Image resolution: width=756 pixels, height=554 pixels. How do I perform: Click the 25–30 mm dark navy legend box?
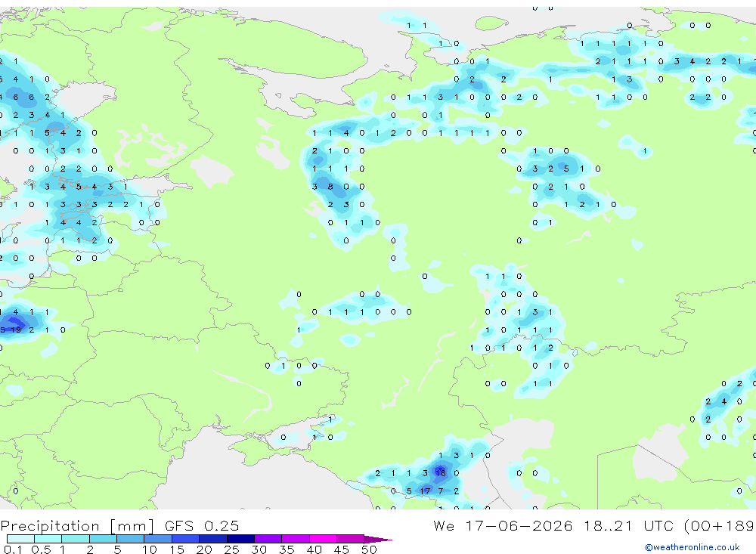click(x=240, y=539)
